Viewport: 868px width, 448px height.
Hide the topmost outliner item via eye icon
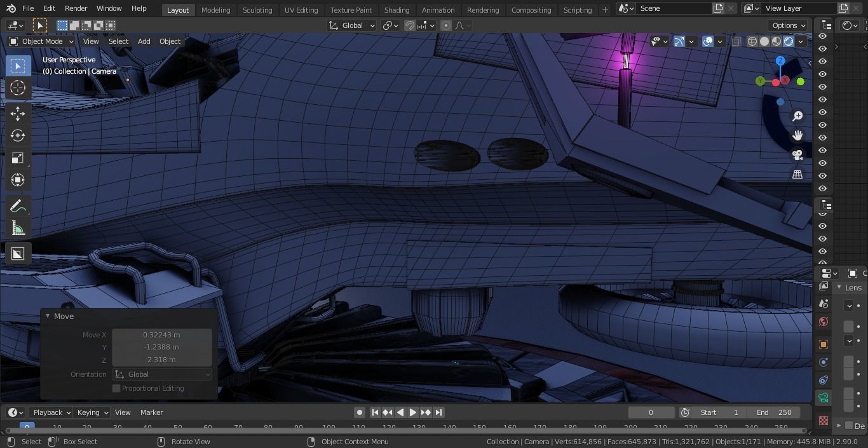(822, 36)
